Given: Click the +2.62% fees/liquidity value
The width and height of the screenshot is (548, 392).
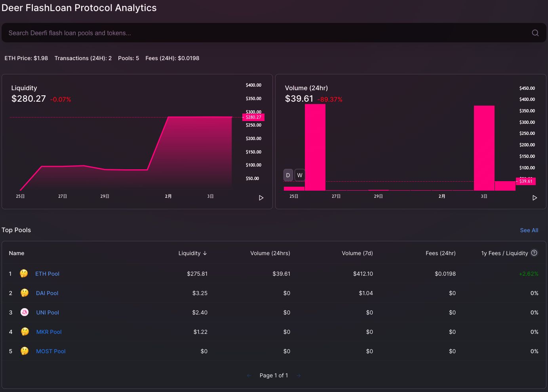Looking at the screenshot, I should 529,274.
